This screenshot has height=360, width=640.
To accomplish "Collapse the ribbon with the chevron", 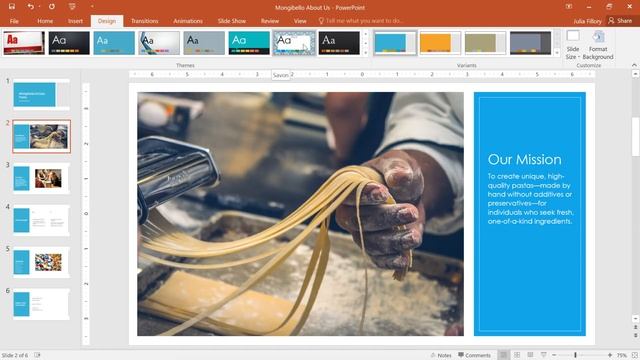I will click(634, 65).
